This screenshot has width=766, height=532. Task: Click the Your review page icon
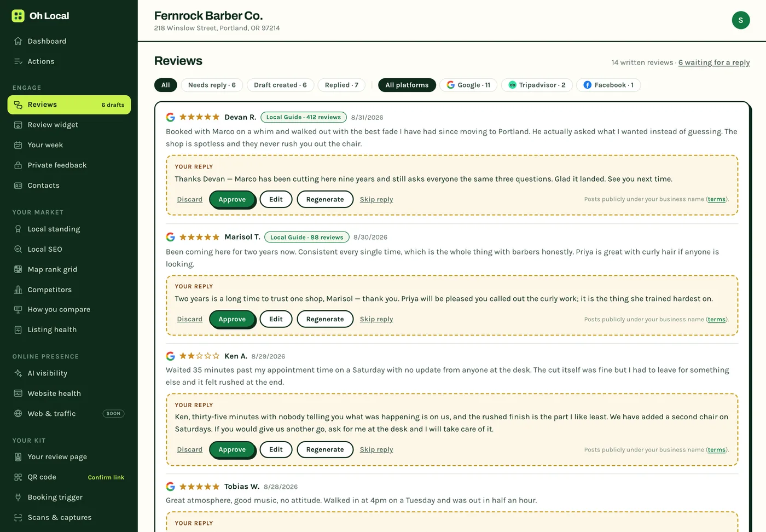coord(18,457)
